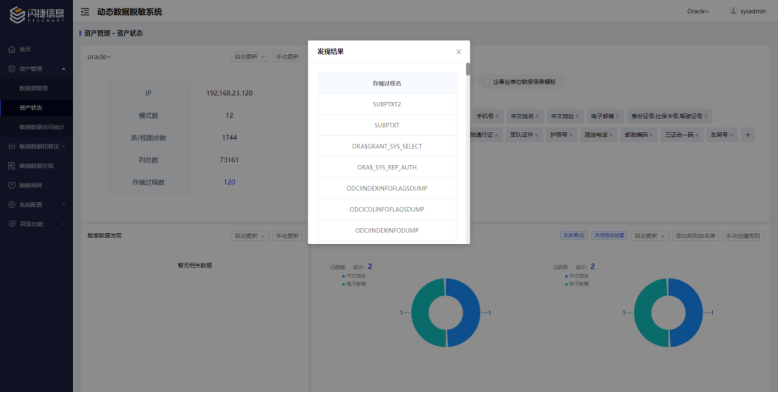Remove the 中文姓名 tag via its x icon
Image resolution: width=778 pixels, height=393 pixels.
coord(537,117)
